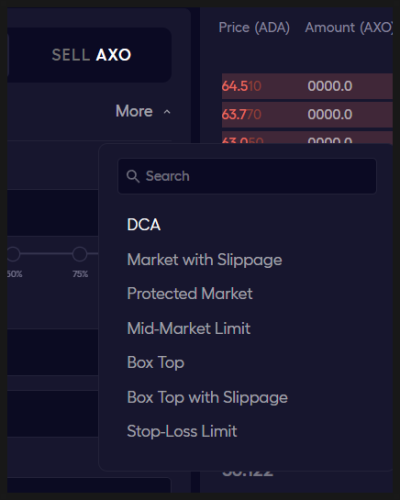Click the 0000.0 amount beside 64.510

tap(330, 86)
